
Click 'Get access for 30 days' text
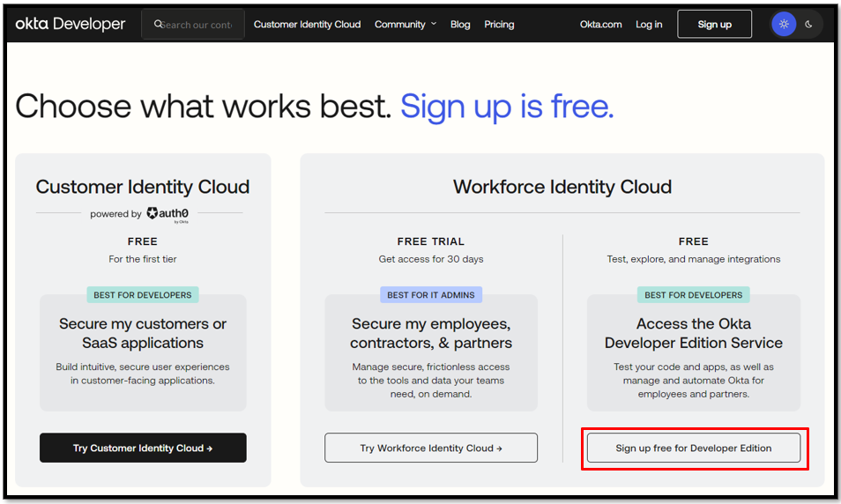(x=431, y=259)
